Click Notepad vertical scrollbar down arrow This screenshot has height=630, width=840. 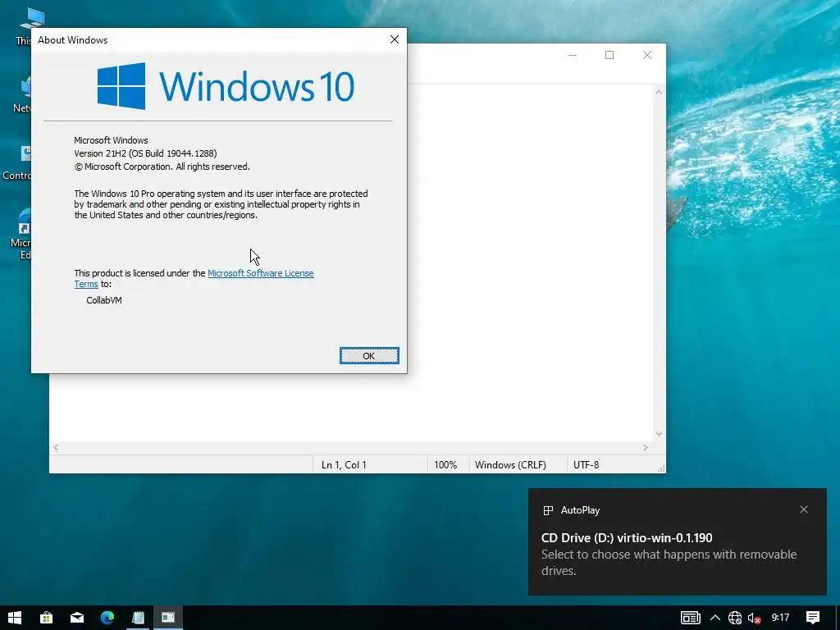659,434
